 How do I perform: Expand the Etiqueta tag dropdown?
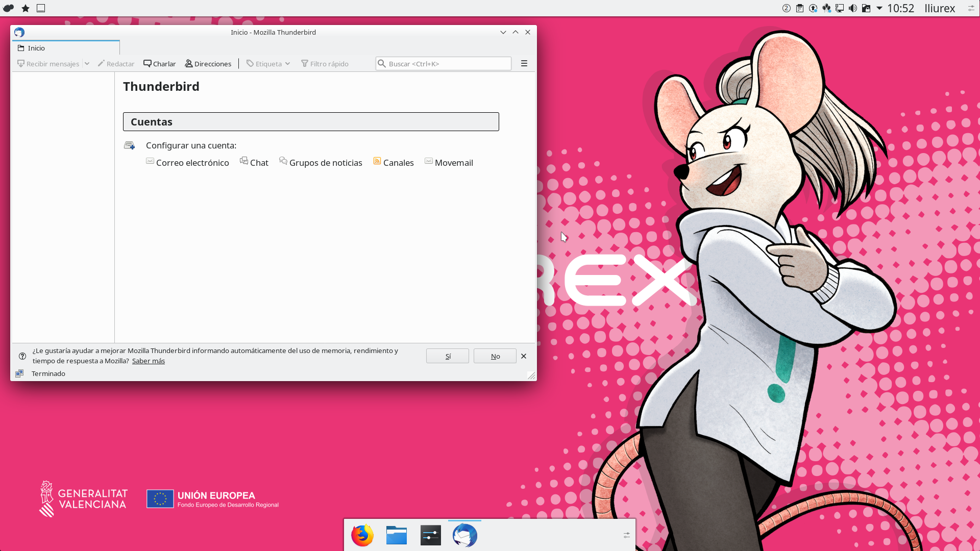coord(268,64)
